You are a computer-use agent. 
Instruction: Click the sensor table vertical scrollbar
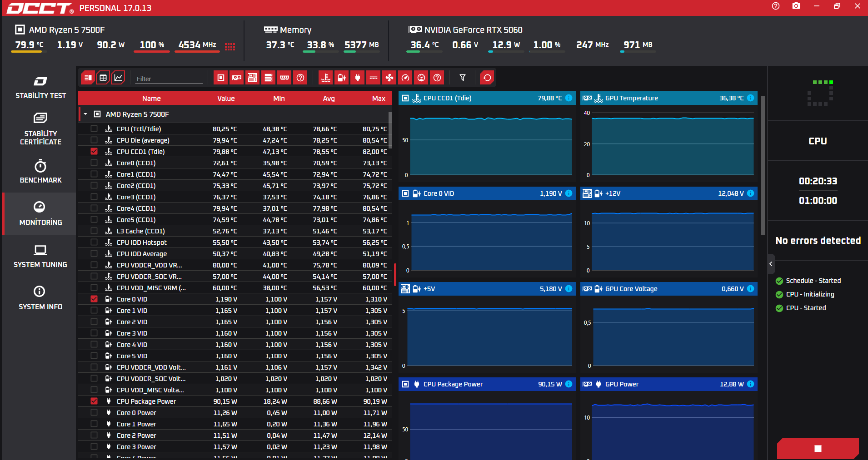[390, 130]
